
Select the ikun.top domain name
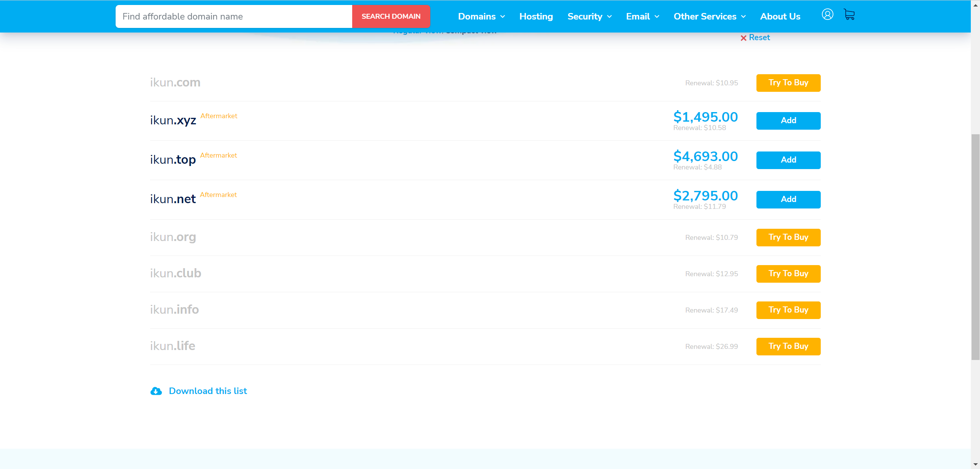tap(173, 160)
